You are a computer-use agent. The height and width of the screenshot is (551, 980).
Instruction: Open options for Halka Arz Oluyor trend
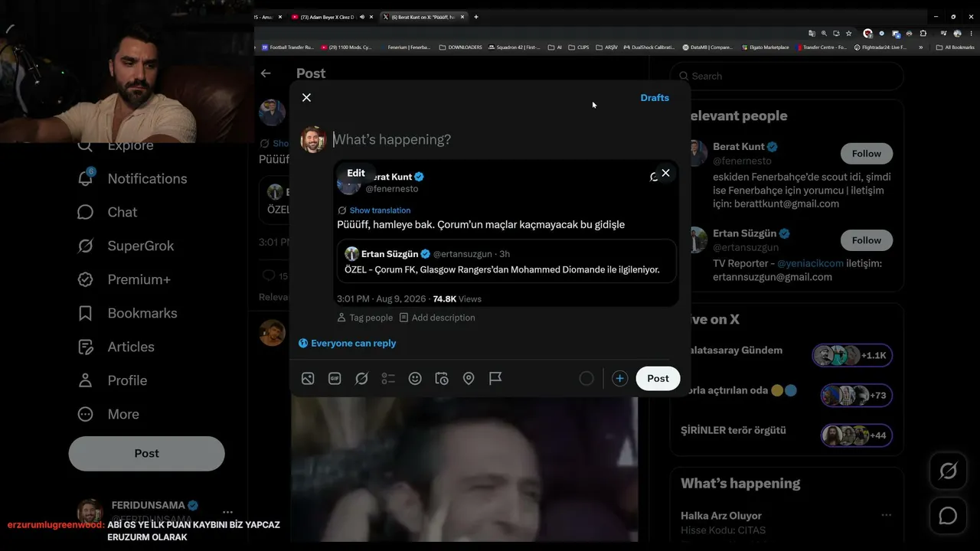(x=886, y=516)
